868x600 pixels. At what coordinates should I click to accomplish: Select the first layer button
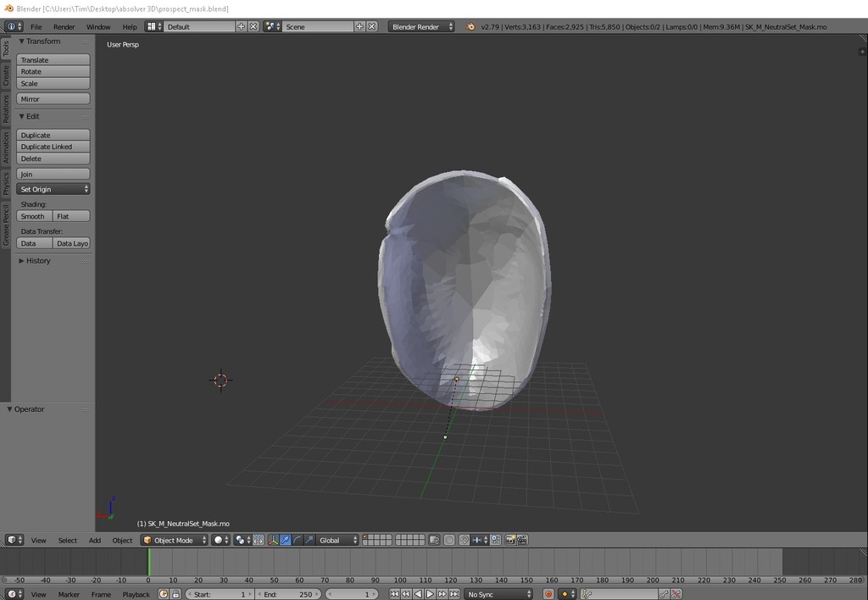(366, 537)
